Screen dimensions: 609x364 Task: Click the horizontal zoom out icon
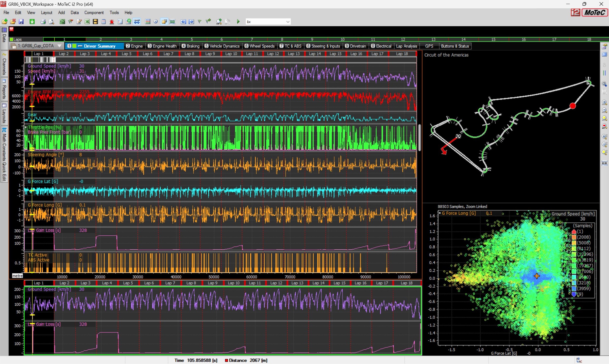(604, 110)
